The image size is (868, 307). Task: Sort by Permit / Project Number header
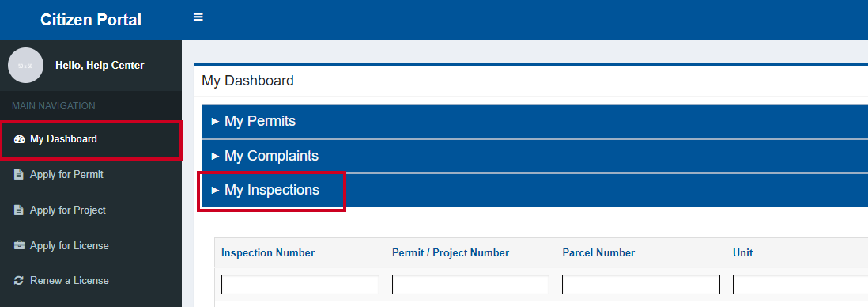451,252
